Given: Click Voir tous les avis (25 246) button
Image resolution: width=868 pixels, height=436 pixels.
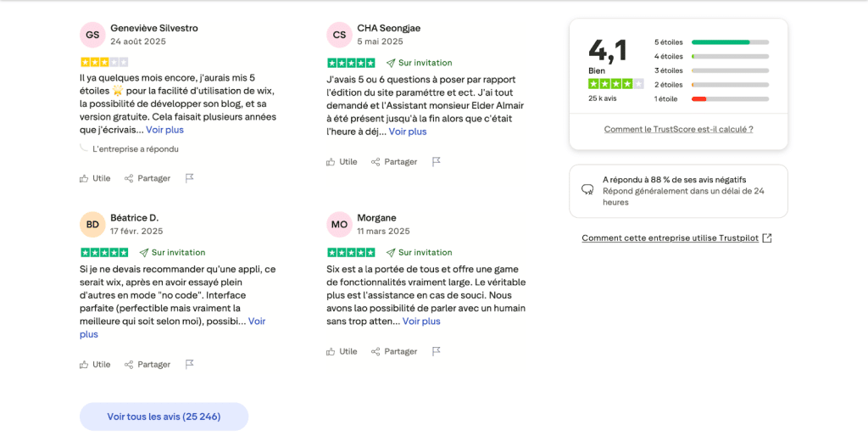Looking at the screenshot, I should (x=164, y=416).
